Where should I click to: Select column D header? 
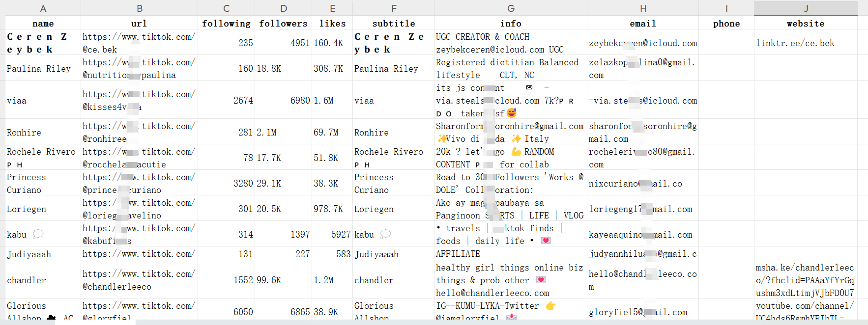click(x=284, y=8)
